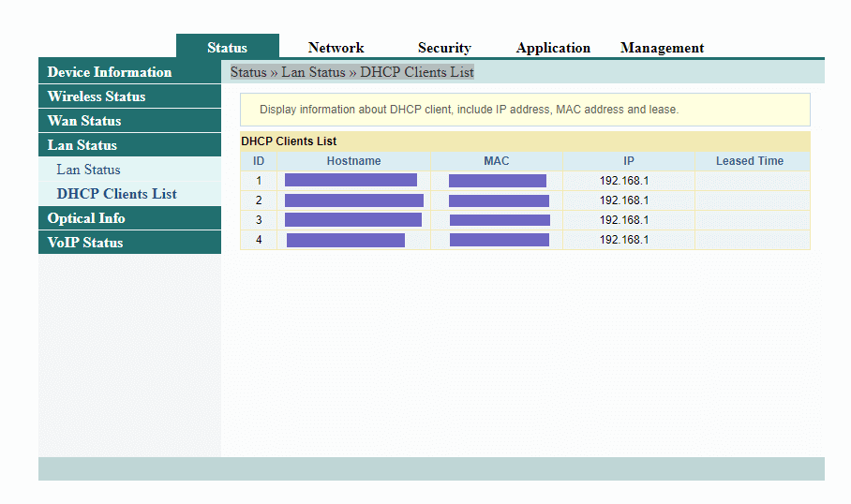
Task: Click the breadcrumb path above the description
Action: 352,72
